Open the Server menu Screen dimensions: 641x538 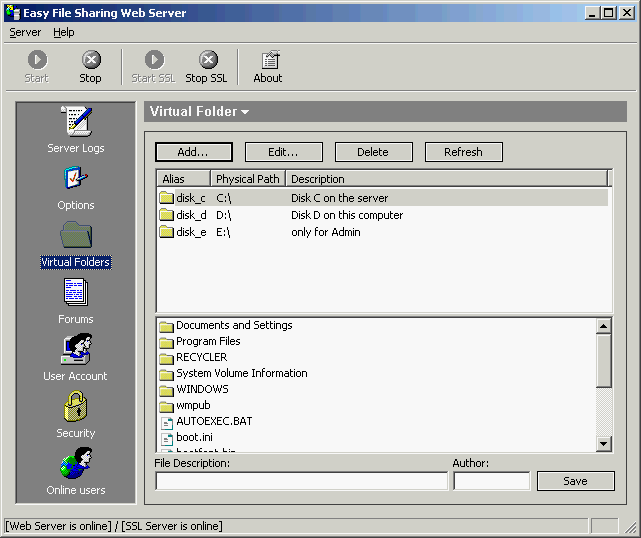(25, 32)
